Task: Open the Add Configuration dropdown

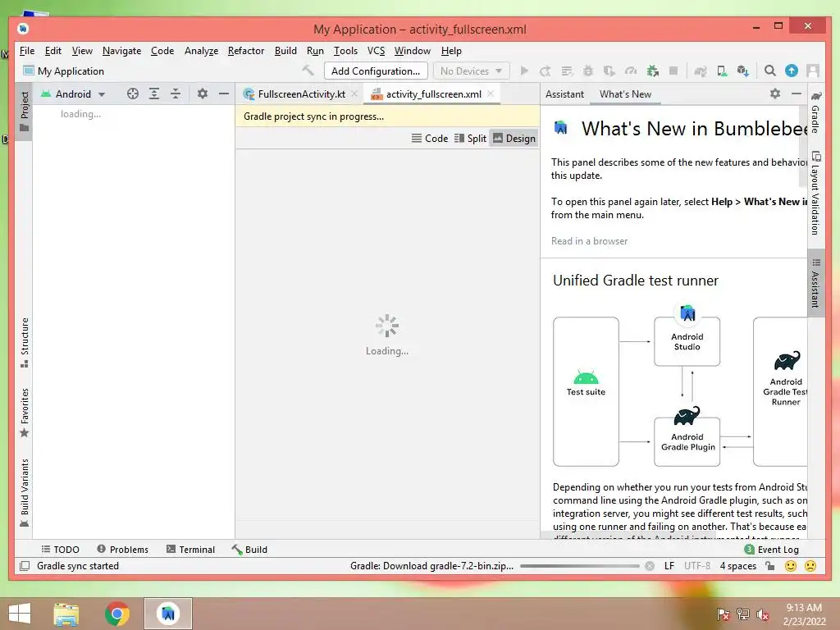Action: pos(376,71)
